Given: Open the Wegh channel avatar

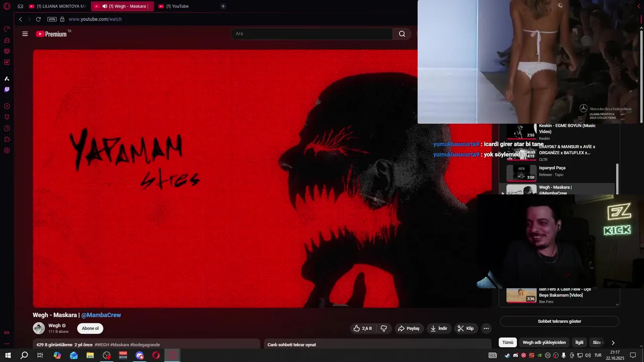Looking at the screenshot, I should pyautogui.click(x=39, y=328).
